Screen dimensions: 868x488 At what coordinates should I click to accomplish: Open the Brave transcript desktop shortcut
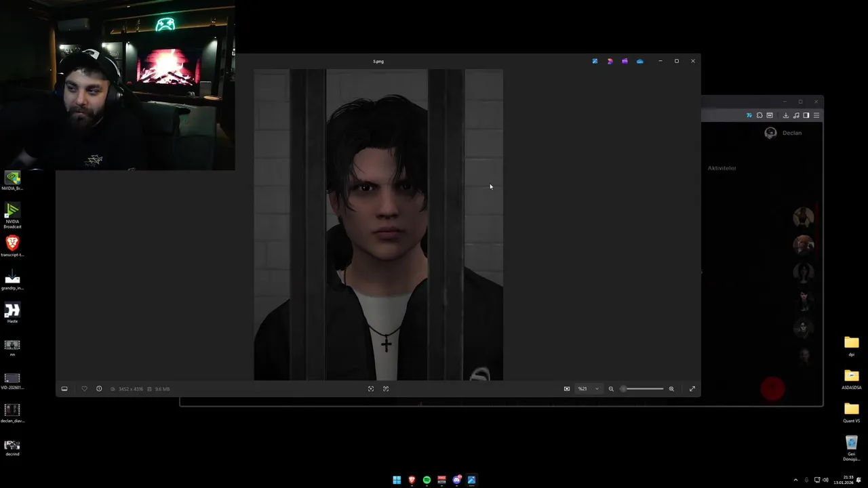click(x=12, y=246)
